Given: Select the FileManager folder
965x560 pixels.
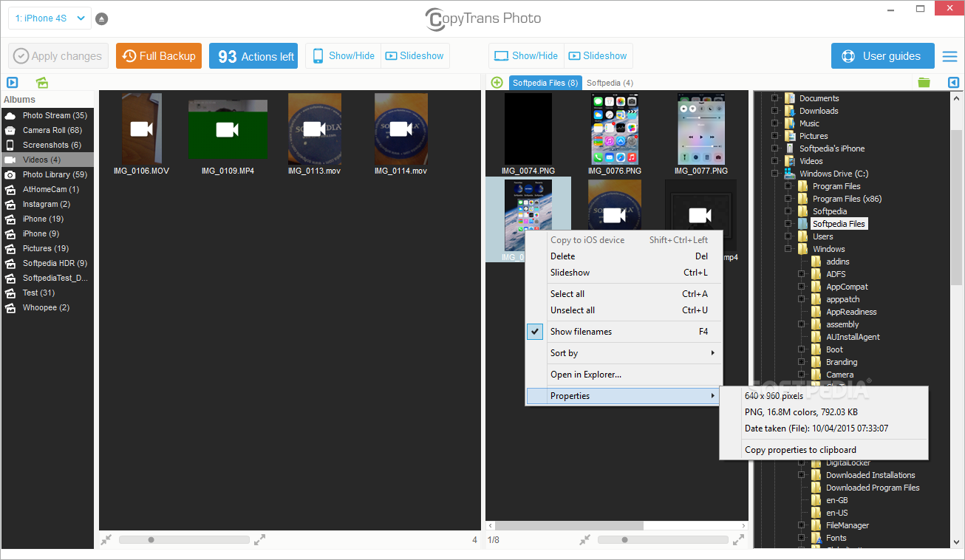Looking at the screenshot, I should click(848, 525).
